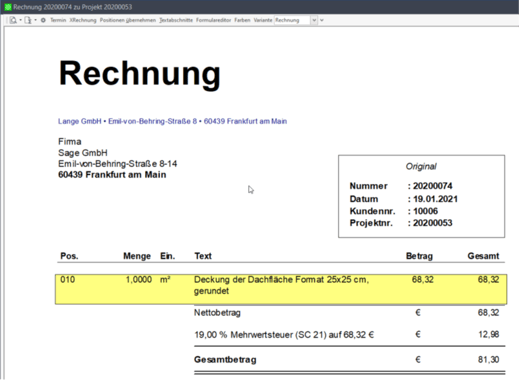This screenshot has width=519, height=380.
Task: Click the green app icon in title bar
Action: pyautogui.click(x=8, y=7)
